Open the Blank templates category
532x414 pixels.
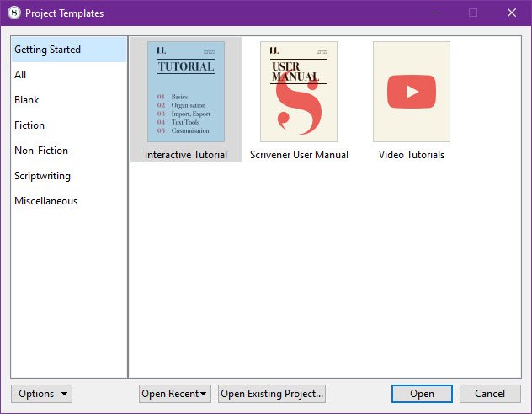pos(69,100)
